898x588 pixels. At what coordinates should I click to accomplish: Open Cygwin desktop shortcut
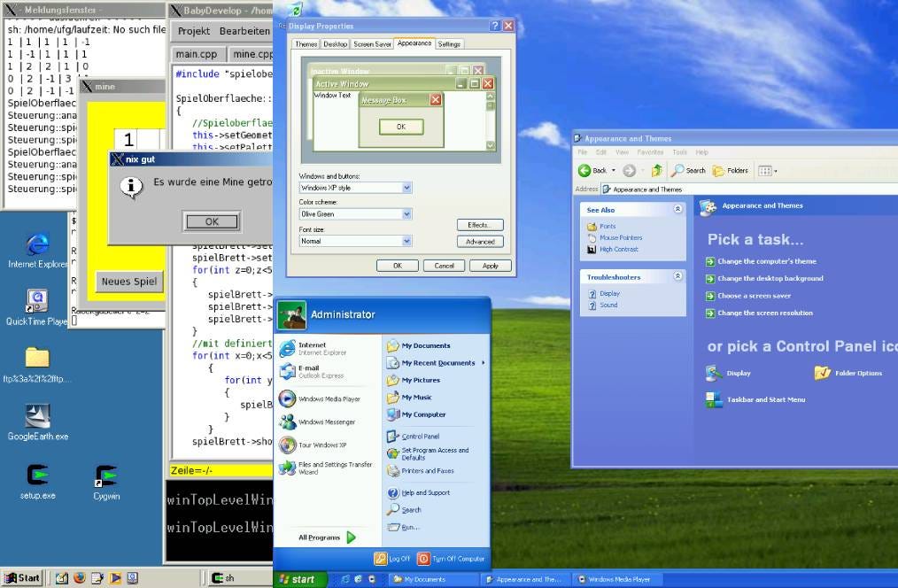pos(106,482)
